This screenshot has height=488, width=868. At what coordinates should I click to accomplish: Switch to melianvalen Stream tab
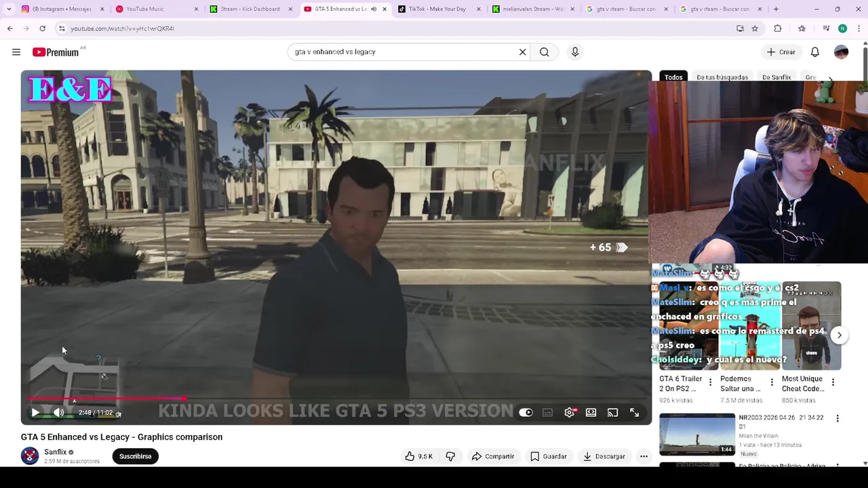click(x=532, y=9)
